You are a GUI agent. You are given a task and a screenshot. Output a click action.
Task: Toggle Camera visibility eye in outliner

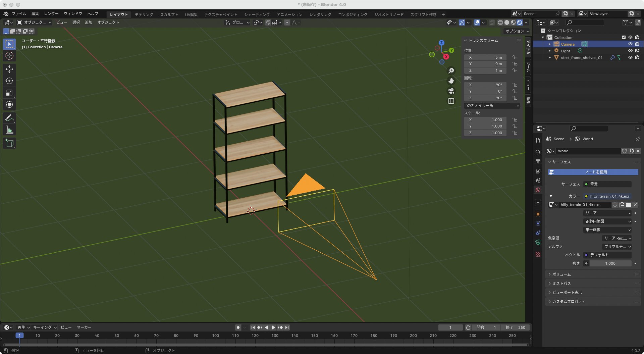[630, 44]
